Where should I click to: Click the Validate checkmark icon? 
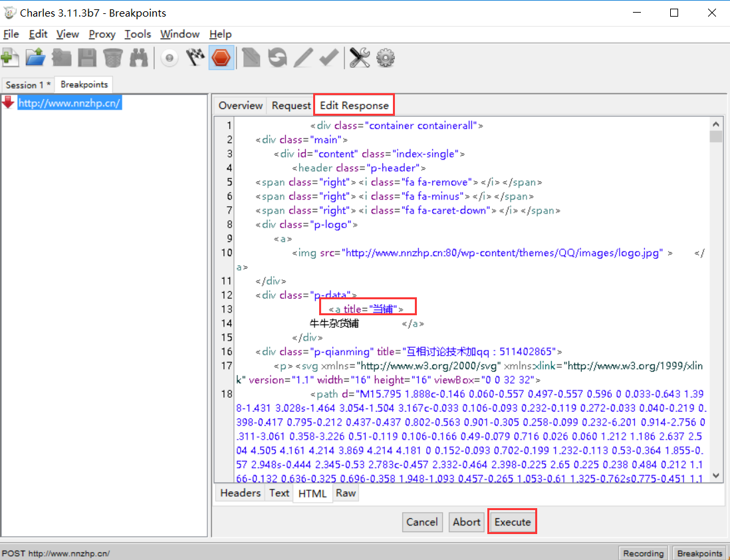[329, 58]
